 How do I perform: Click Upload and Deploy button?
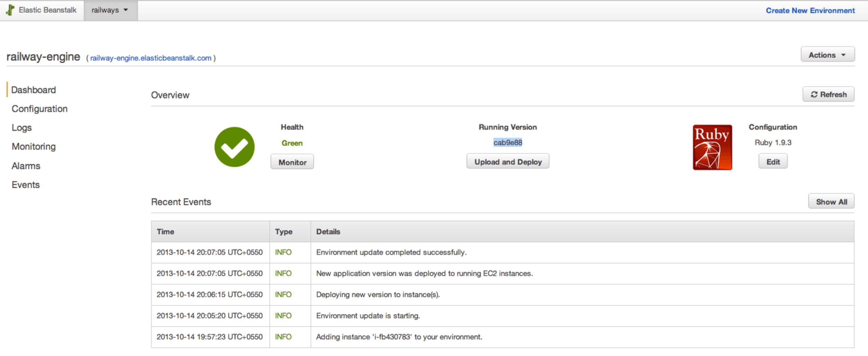[x=508, y=162]
